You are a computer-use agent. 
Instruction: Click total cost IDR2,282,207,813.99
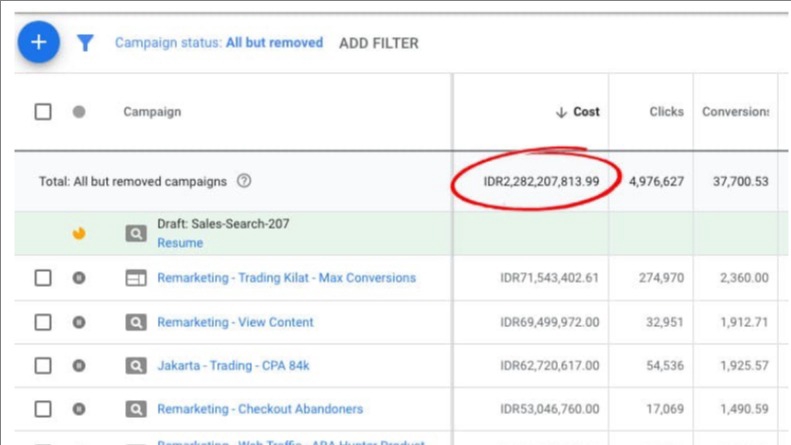coord(541,181)
